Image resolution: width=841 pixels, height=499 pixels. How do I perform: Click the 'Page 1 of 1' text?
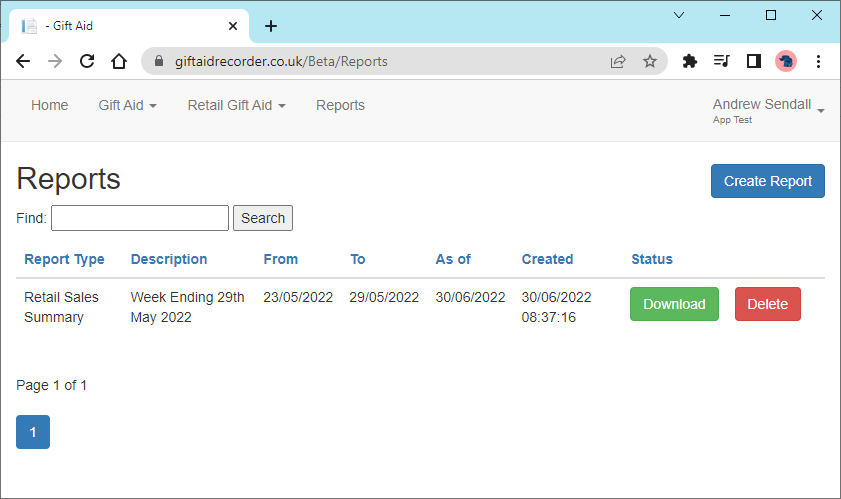click(51, 385)
